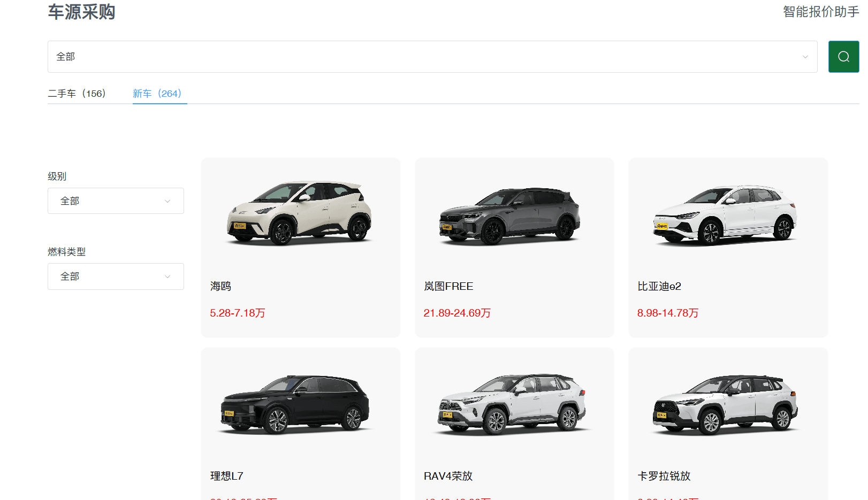Click the 理想L7 title text
The image size is (868, 500).
(x=227, y=476)
